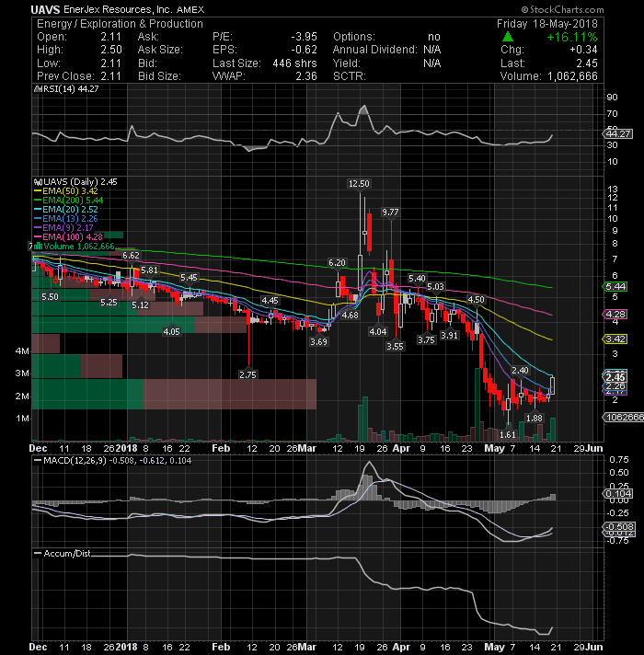Screen dimensions: 644x655
Task: Click the RSI(14) 44.27 panel label
Action: point(70,89)
